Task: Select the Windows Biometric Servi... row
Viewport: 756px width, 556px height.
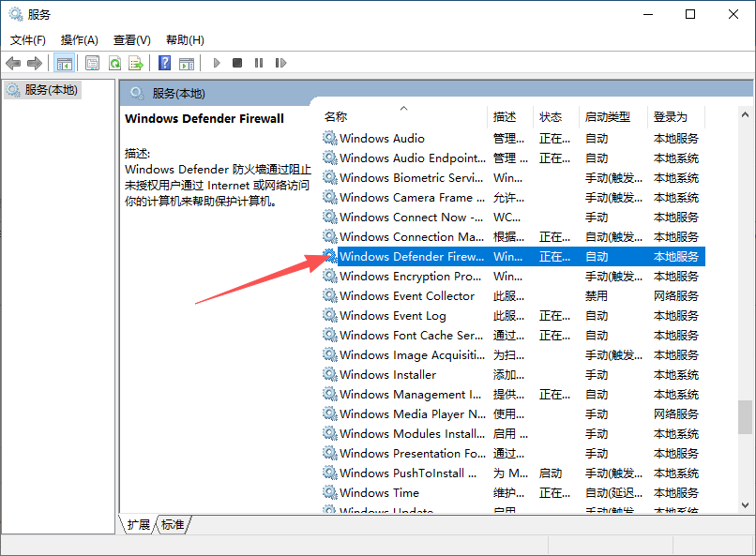Action: 513,178
